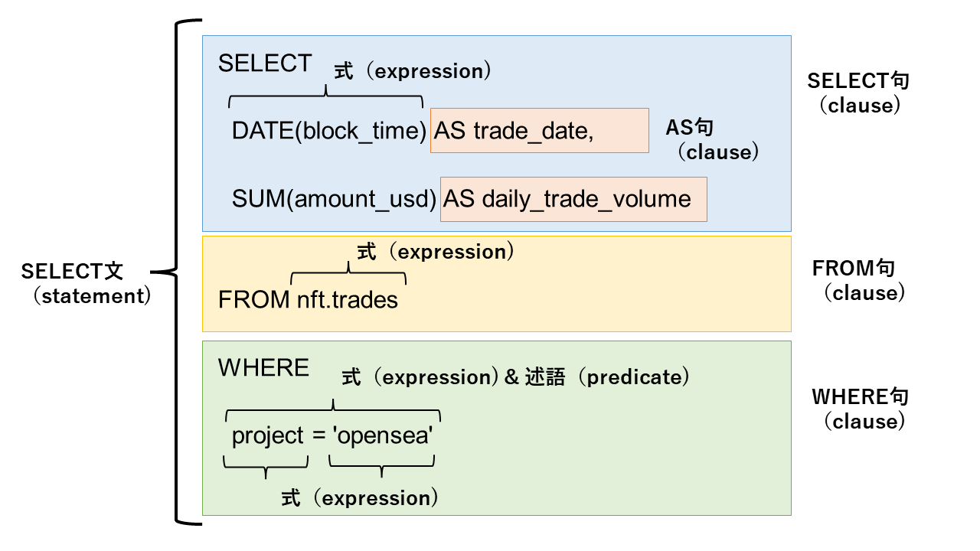Viewport: 980px width, 551px height.
Task: Select the project column name
Action: [268, 436]
